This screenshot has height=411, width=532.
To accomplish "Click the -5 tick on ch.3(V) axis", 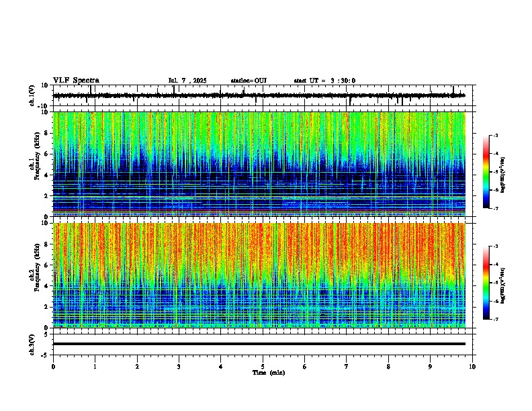I will point(46,355).
